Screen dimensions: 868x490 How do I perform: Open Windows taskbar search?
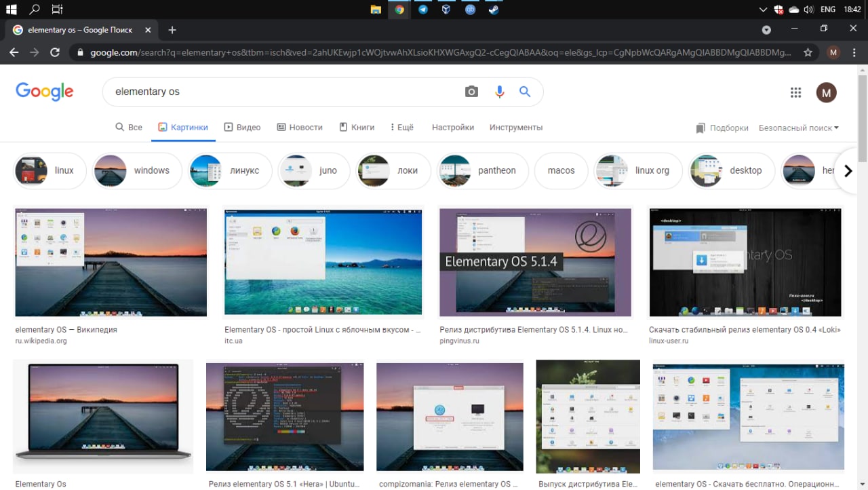tap(35, 10)
